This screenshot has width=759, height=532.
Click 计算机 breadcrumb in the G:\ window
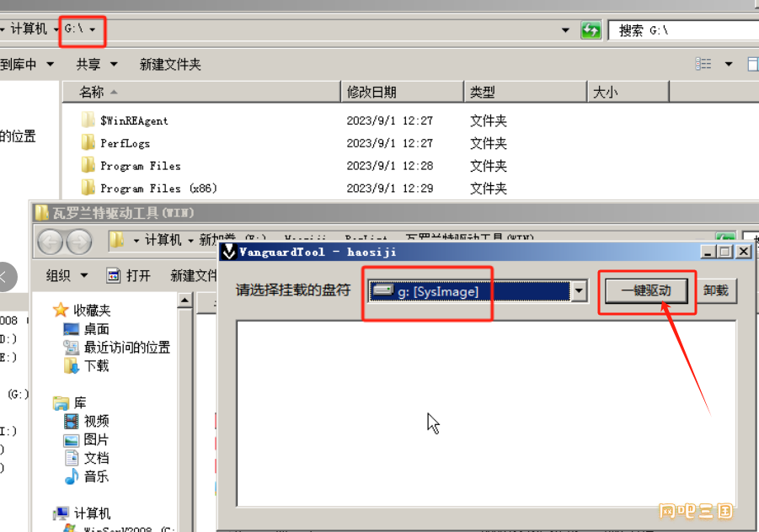click(x=29, y=29)
